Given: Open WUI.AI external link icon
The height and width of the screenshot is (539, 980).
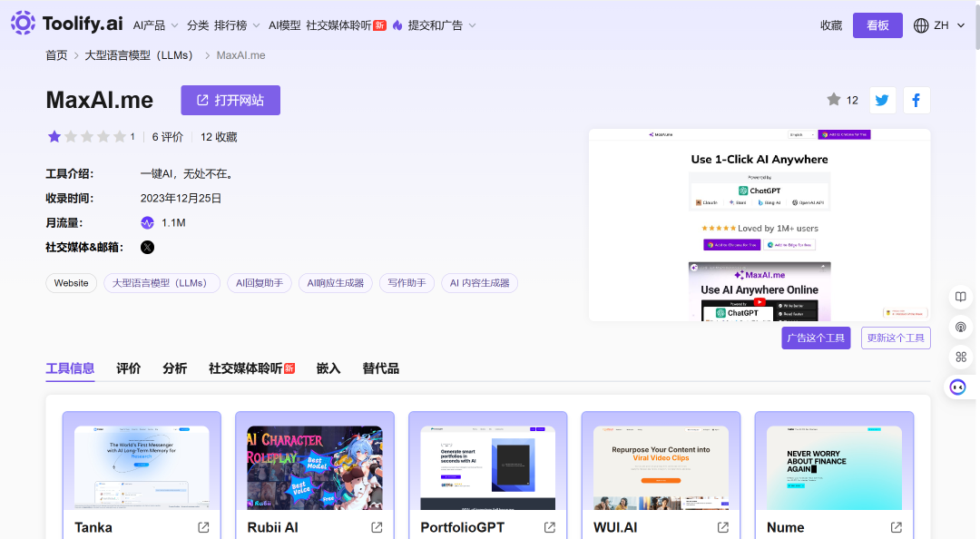Looking at the screenshot, I should point(723,528).
